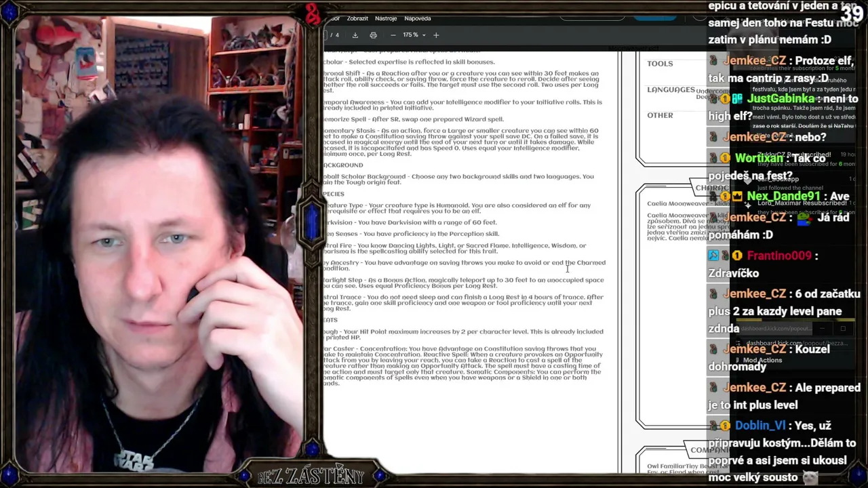Click the 'Keen Senses' trait line
This screenshot has width=868, height=488.
click(411, 234)
